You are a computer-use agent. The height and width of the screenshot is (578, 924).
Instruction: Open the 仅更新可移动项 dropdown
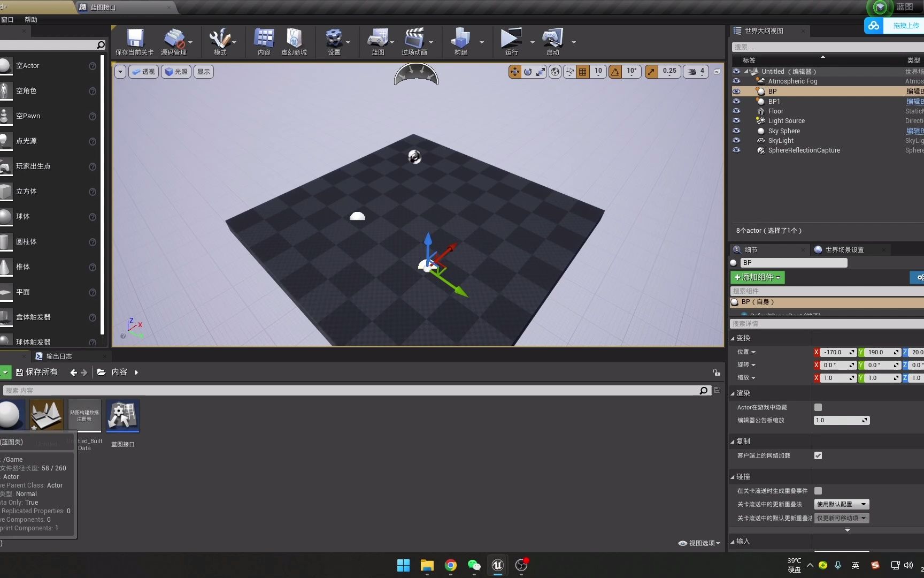coord(842,518)
